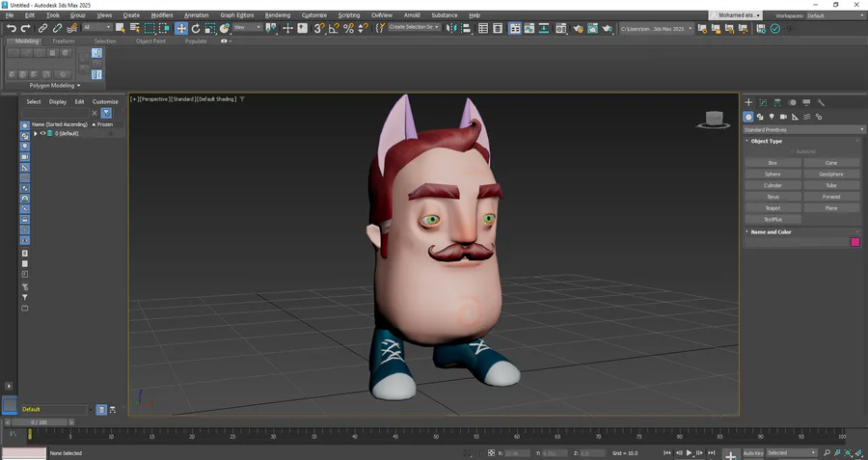The image size is (868, 460).
Task: Toggle the Spinner Snap button
Action: click(364, 28)
